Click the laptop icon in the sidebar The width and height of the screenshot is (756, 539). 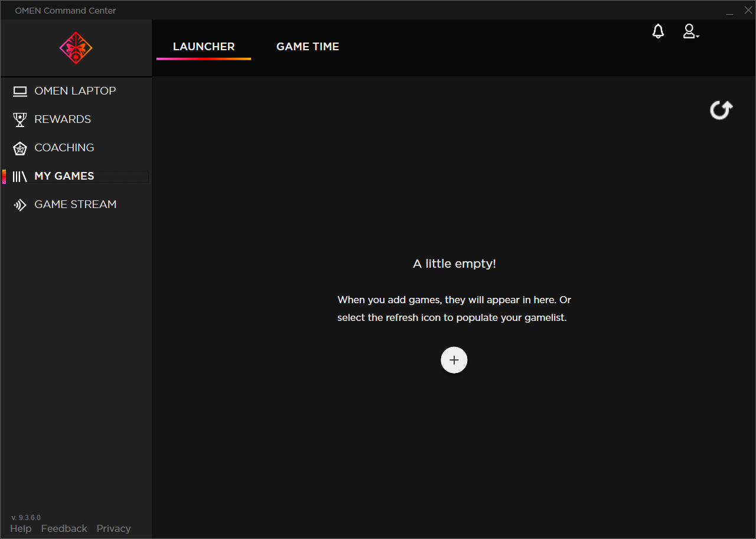pyautogui.click(x=20, y=91)
